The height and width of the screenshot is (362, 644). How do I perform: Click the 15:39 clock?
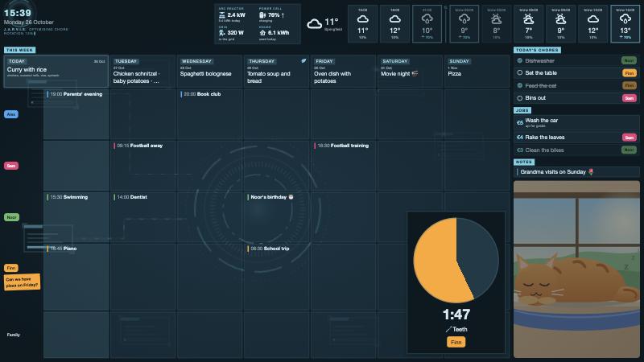tap(17, 13)
